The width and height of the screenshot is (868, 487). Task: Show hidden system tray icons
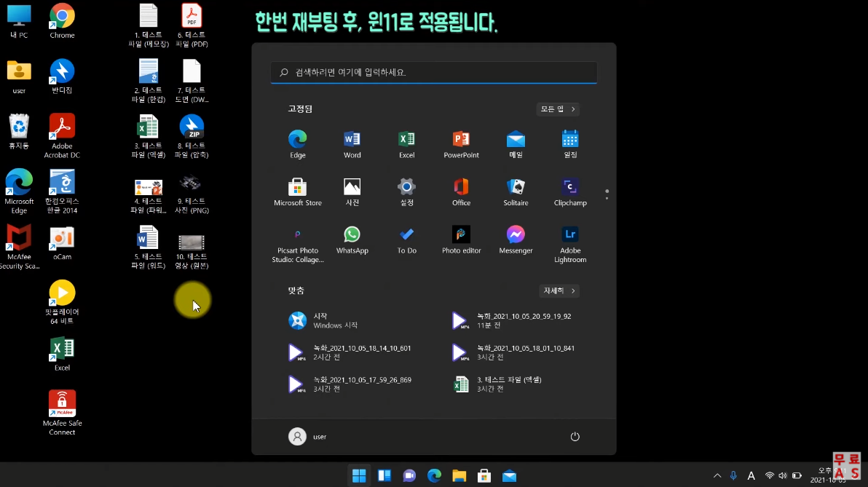[717, 475]
